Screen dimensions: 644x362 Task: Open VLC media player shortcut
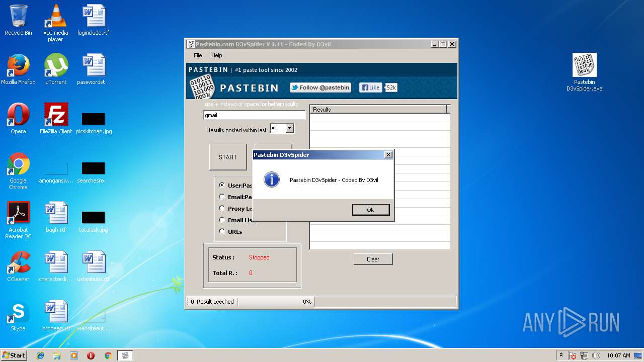click(55, 23)
